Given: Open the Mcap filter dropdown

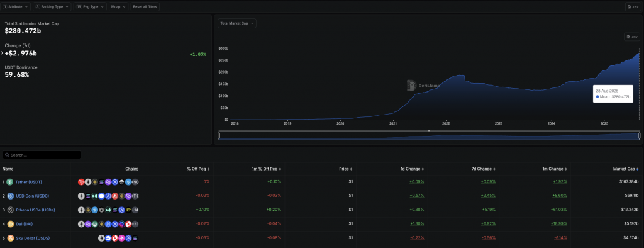Looking at the screenshot, I should point(119,6).
